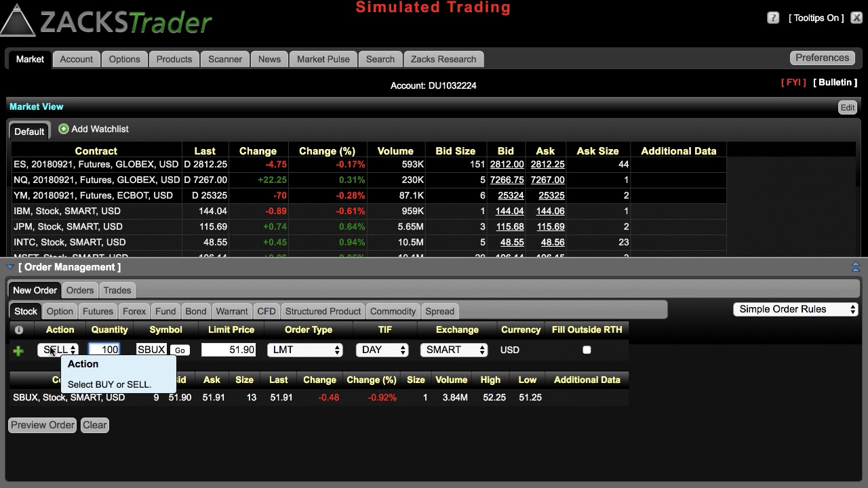Open the Products tab
The height and width of the screenshot is (488, 868).
(x=174, y=59)
